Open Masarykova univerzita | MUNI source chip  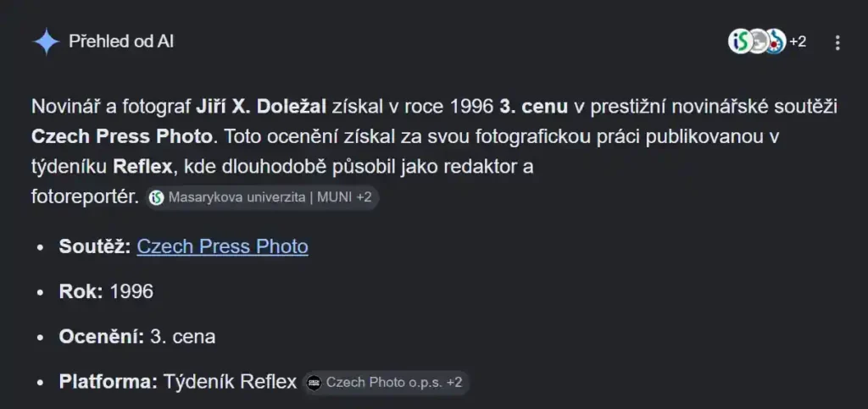pyautogui.click(x=263, y=197)
